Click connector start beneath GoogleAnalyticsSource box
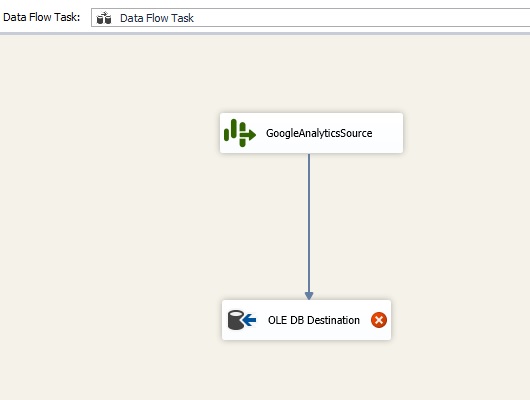This screenshot has width=530, height=400. tap(309, 156)
